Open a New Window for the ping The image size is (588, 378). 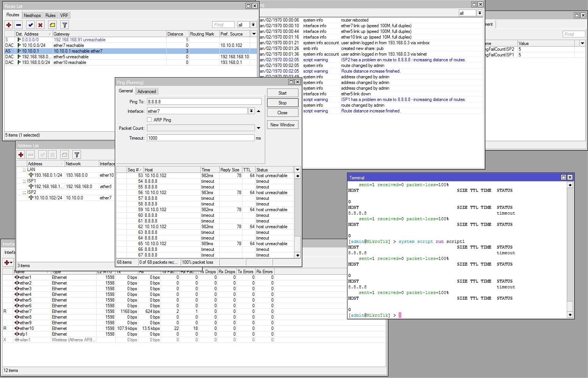coord(282,124)
